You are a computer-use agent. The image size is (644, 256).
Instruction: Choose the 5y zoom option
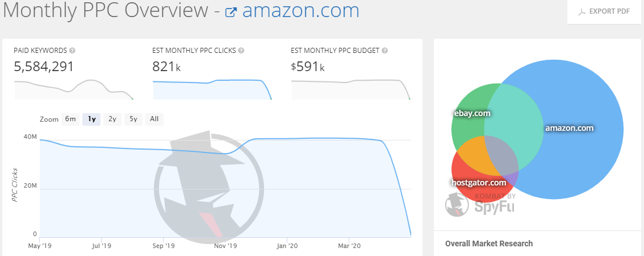tap(133, 119)
